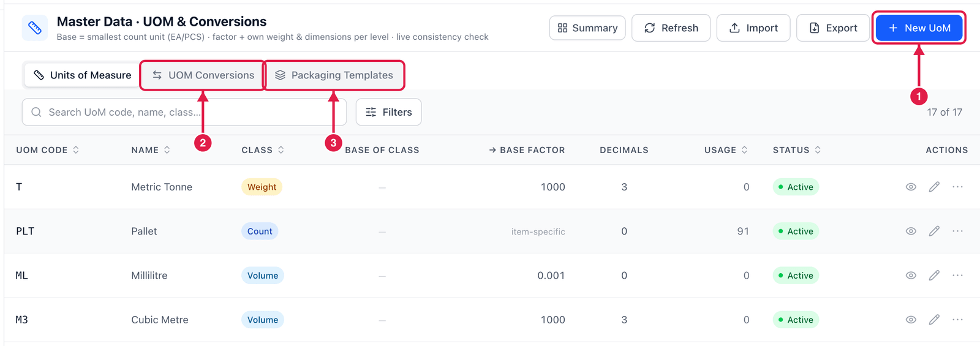Open more actions for Millilitre row
The height and width of the screenshot is (346, 980).
(x=957, y=276)
